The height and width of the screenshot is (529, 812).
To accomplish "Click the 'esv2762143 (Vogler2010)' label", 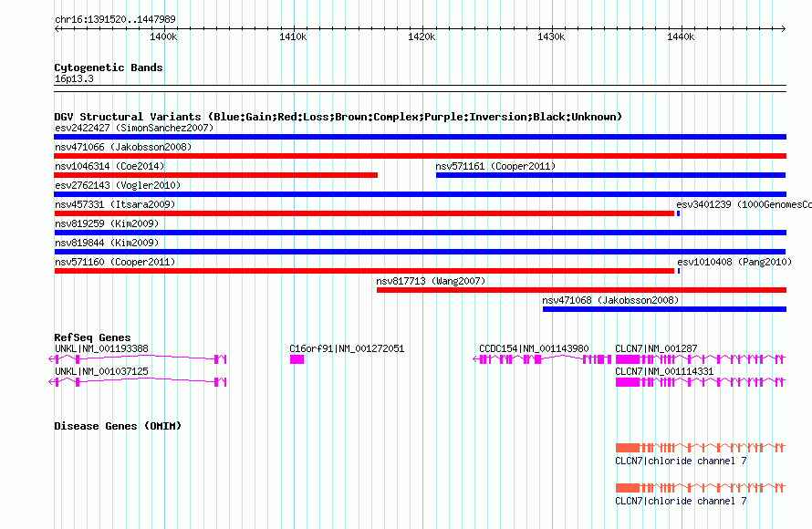I will coord(118,185).
